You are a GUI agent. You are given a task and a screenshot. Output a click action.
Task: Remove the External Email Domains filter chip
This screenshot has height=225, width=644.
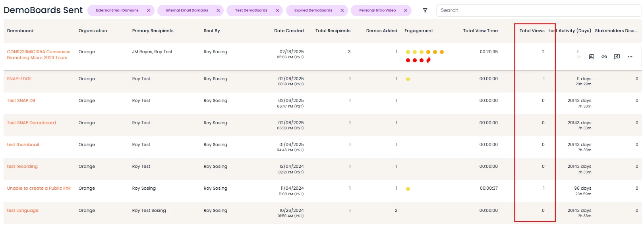(x=149, y=11)
